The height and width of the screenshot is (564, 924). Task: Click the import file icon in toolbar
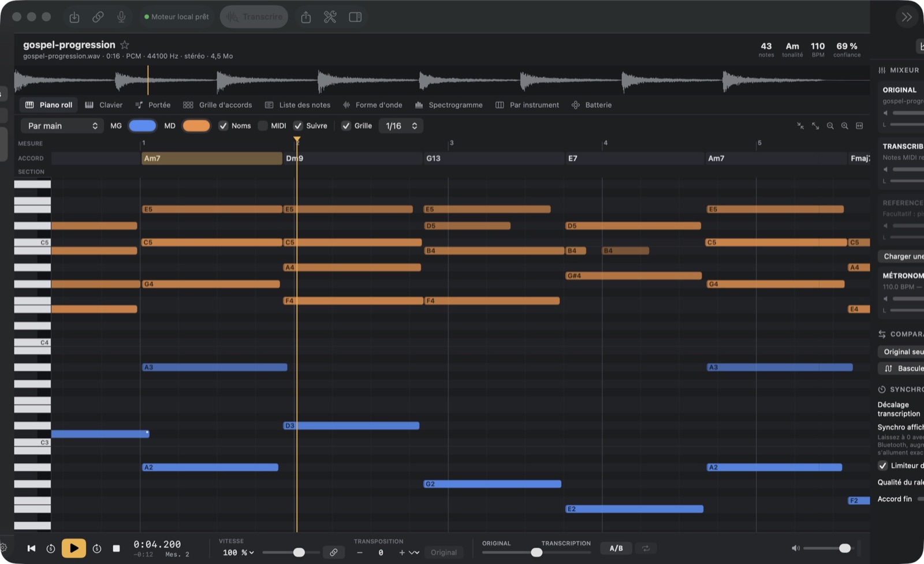[74, 17]
